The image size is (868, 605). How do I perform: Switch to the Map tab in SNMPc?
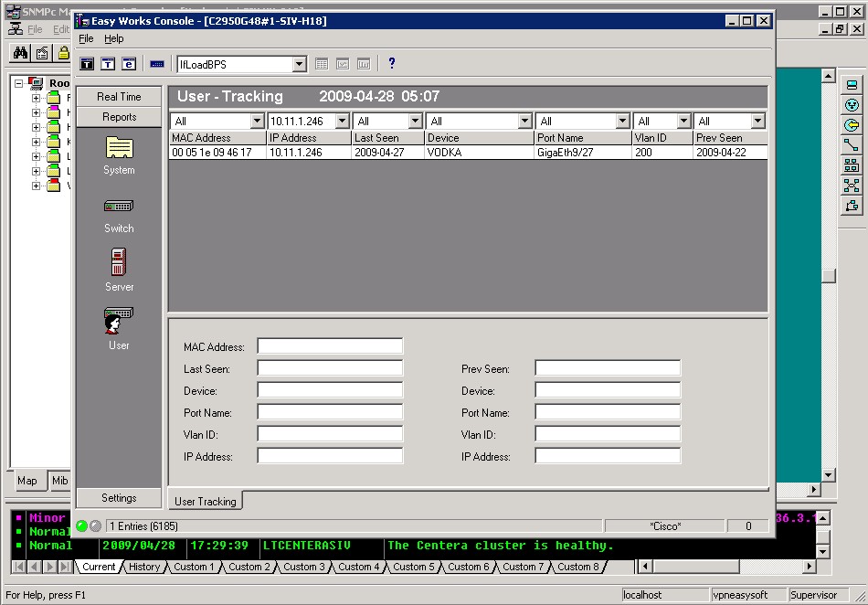click(x=27, y=481)
